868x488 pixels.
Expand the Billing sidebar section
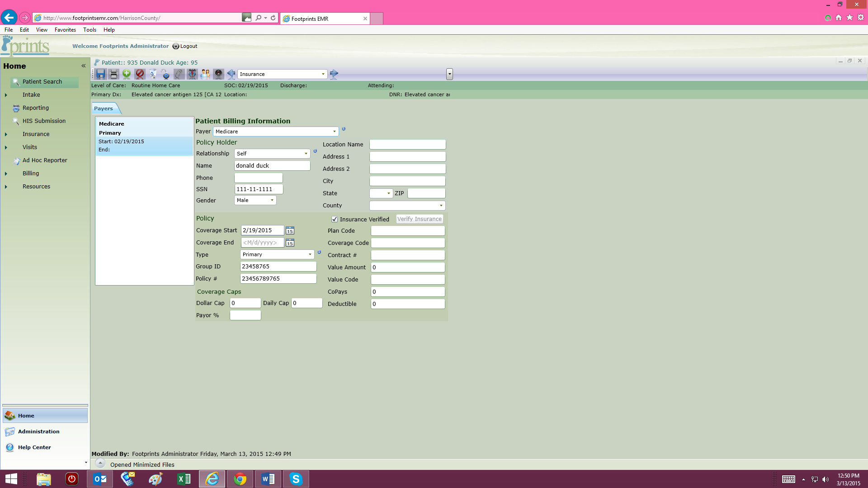(x=6, y=173)
